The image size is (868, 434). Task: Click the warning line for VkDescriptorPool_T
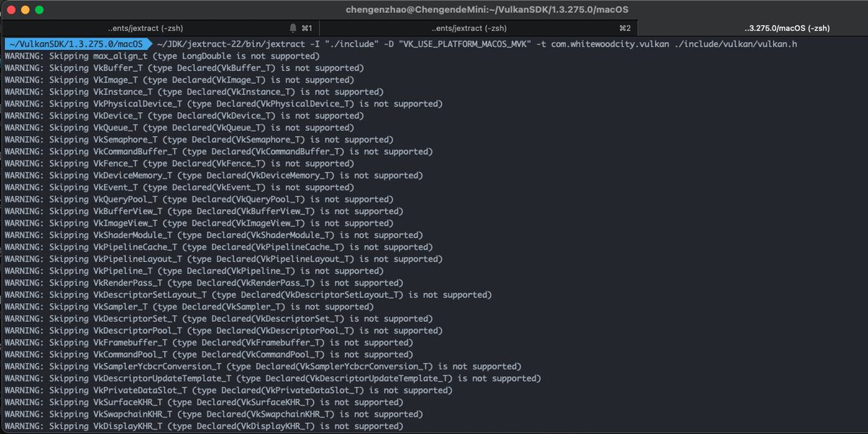tap(218, 331)
